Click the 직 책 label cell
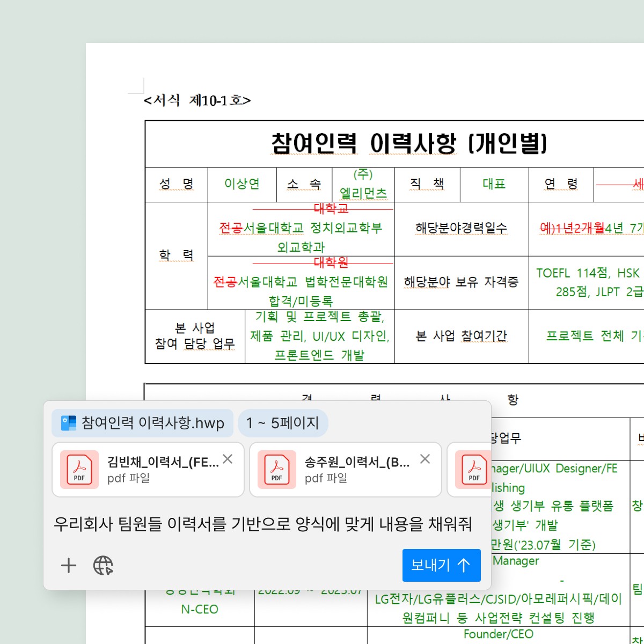 click(x=427, y=184)
